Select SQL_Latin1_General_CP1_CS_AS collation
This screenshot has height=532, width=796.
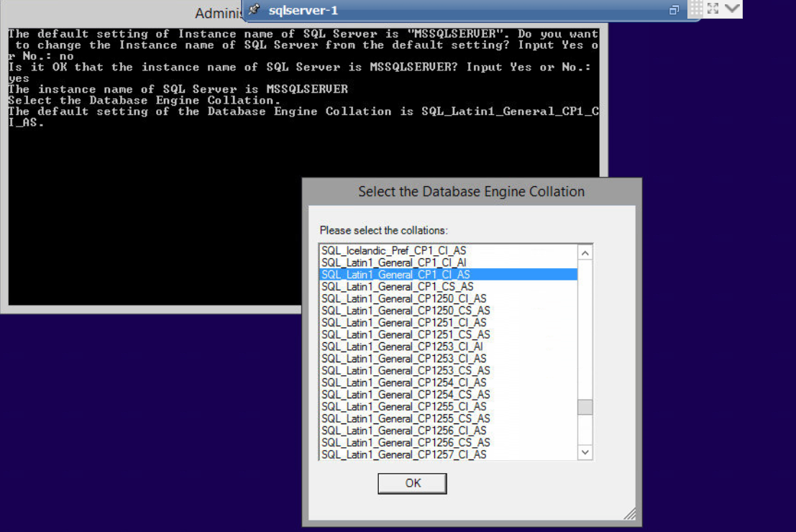pos(448,287)
